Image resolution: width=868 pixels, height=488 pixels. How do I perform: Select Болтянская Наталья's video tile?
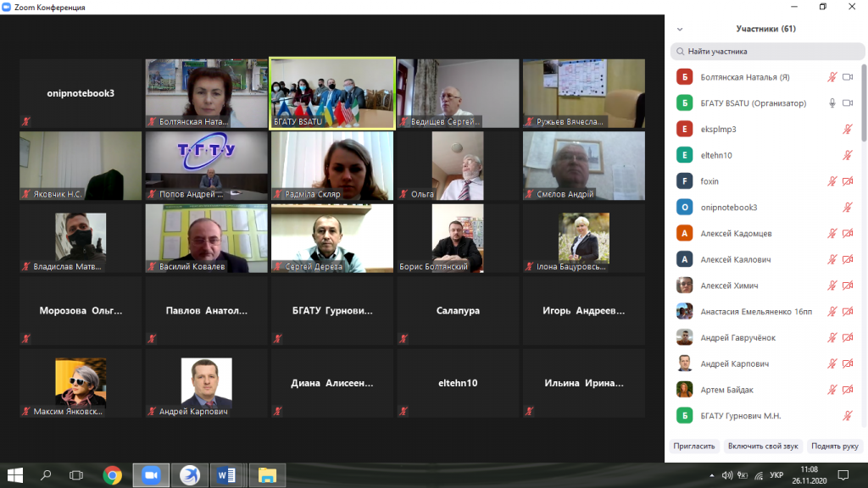coord(207,93)
